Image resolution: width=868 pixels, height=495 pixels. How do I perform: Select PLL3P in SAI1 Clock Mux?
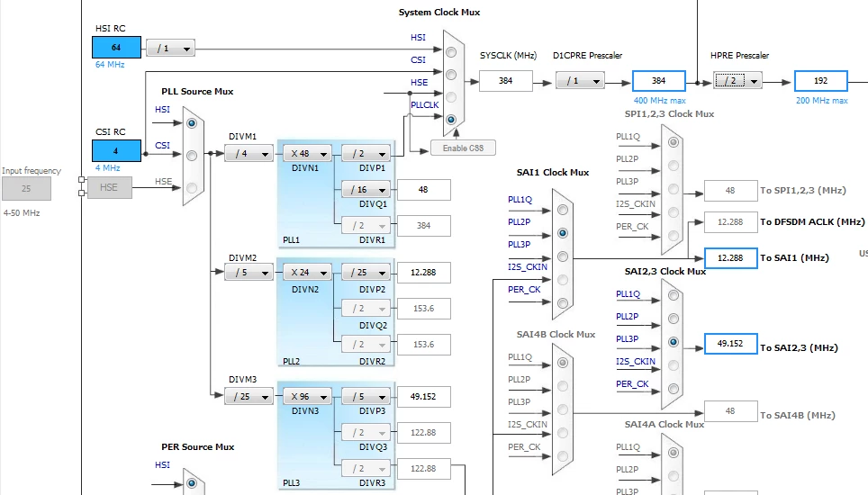click(563, 256)
